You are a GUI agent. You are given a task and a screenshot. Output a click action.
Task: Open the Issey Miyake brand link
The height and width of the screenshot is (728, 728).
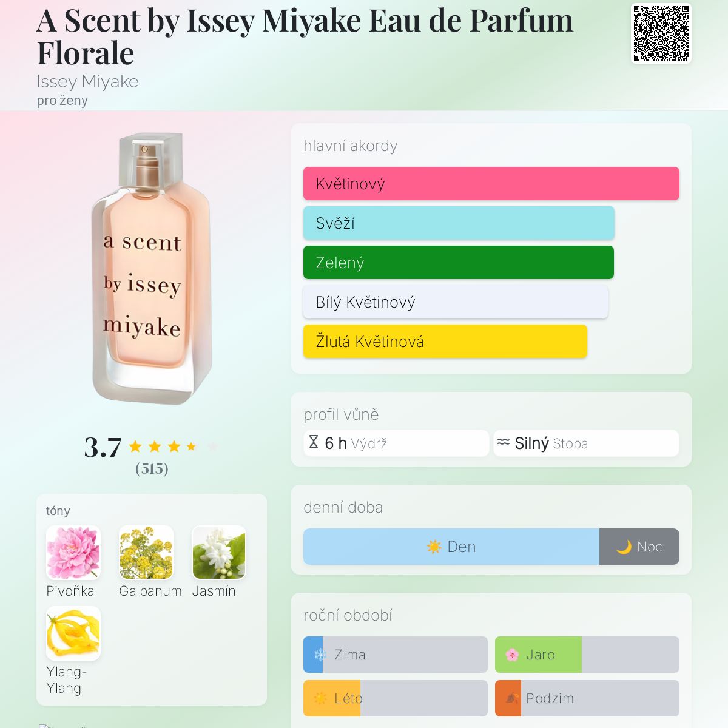pos(87,81)
